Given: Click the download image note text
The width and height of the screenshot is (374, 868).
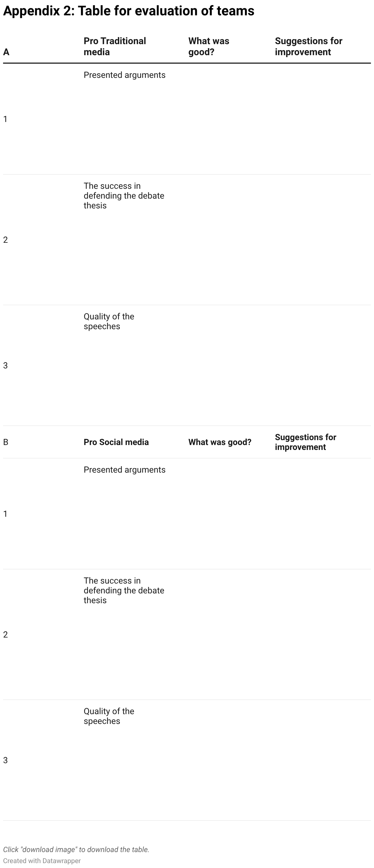Looking at the screenshot, I should point(76,850).
